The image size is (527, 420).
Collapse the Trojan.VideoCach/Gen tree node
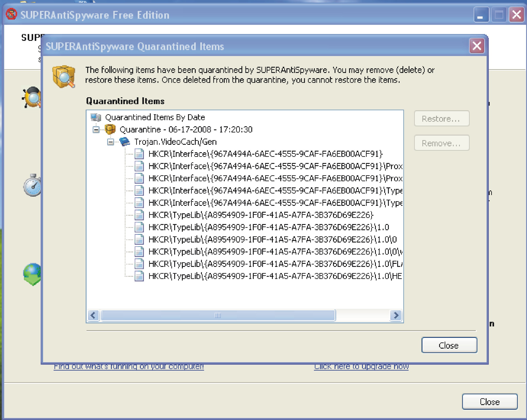(x=110, y=142)
